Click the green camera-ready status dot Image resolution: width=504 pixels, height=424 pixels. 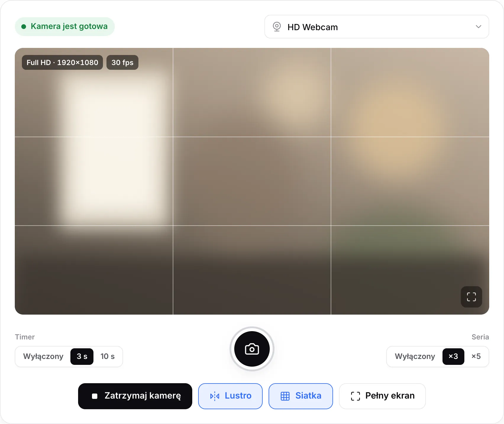pos(24,27)
